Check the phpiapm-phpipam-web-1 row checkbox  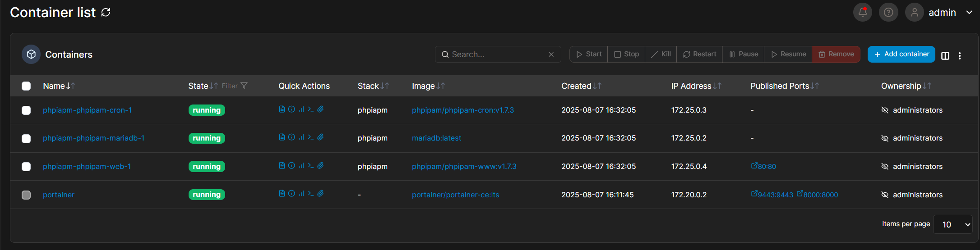coord(26,167)
